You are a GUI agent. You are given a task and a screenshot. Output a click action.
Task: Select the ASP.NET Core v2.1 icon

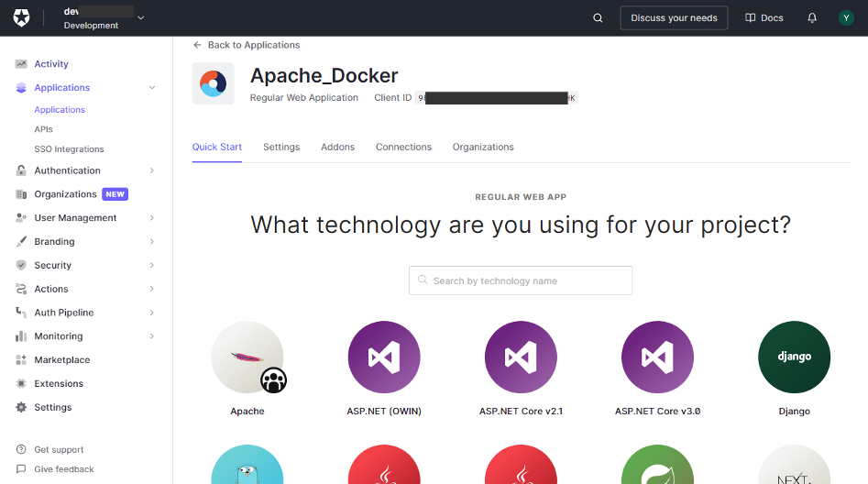click(x=521, y=357)
